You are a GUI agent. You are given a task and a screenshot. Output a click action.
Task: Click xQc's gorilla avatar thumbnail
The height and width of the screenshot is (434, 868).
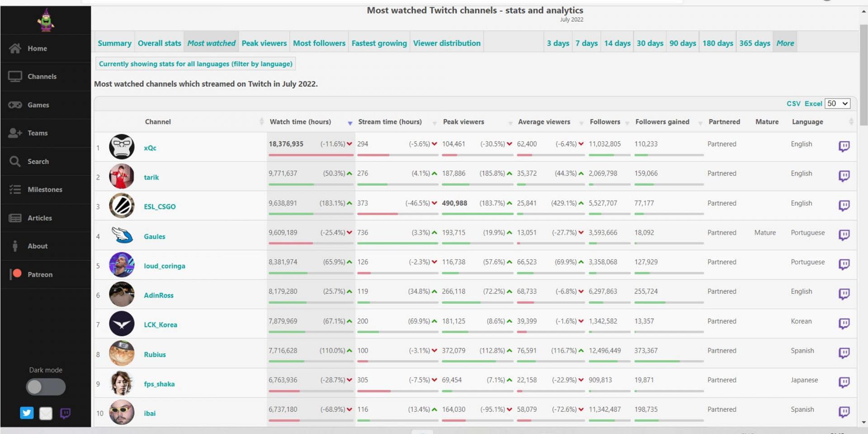coord(122,146)
